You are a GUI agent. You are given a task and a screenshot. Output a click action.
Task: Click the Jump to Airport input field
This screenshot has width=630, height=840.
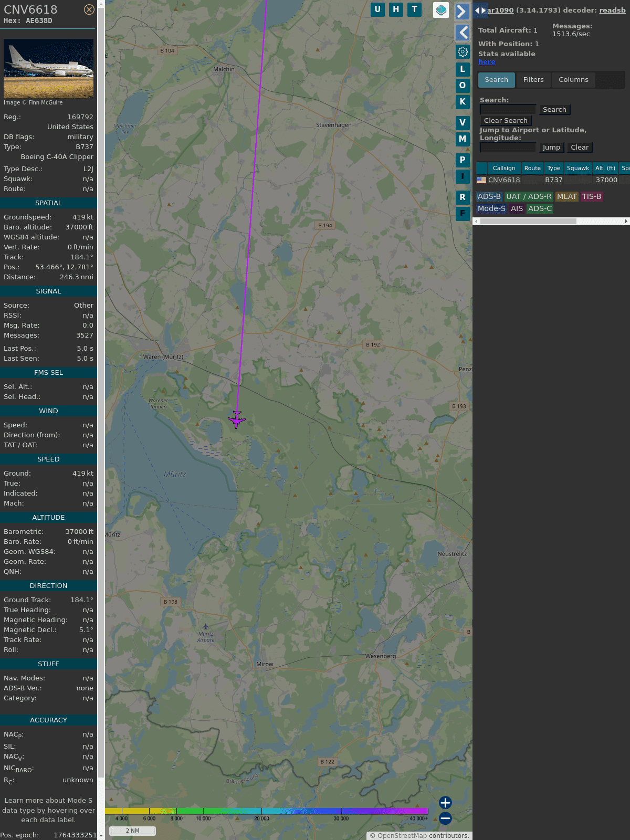pos(508,147)
